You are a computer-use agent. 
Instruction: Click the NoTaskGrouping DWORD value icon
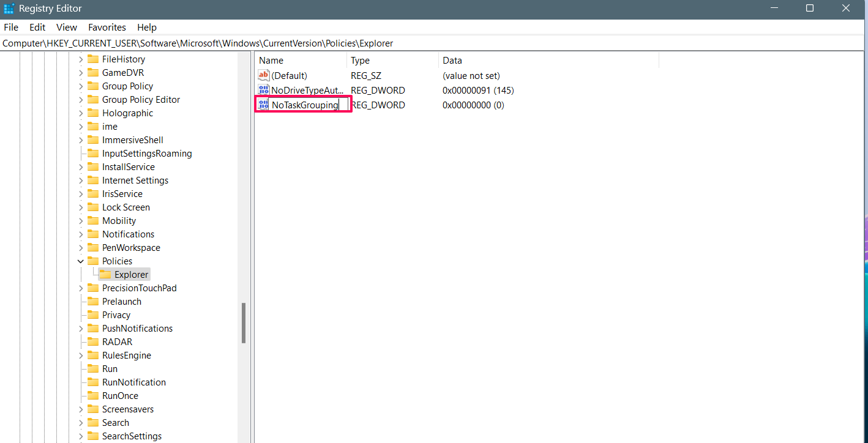[x=264, y=105]
